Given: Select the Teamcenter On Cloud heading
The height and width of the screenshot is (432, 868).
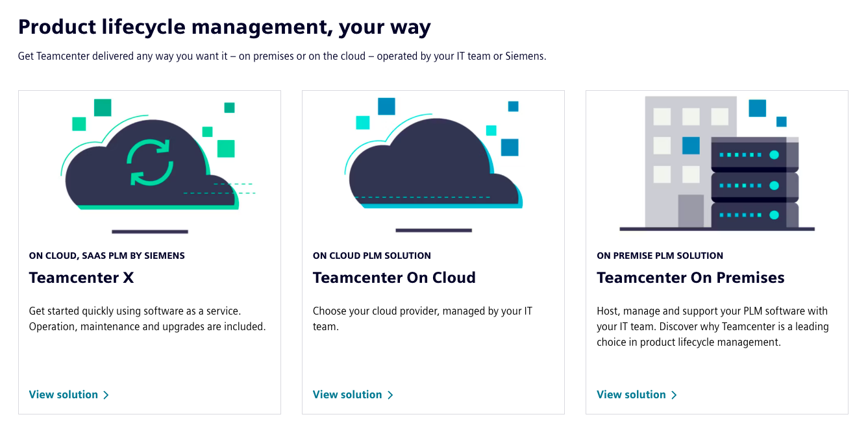Looking at the screenshot, I should 394,278.
